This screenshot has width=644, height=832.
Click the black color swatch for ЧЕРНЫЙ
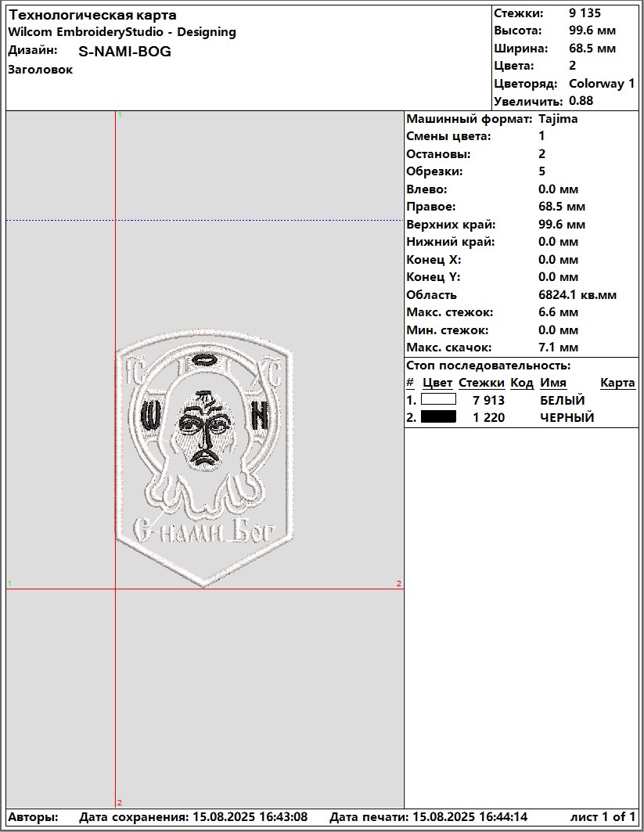pyautogui.click(x=438, y=416)
